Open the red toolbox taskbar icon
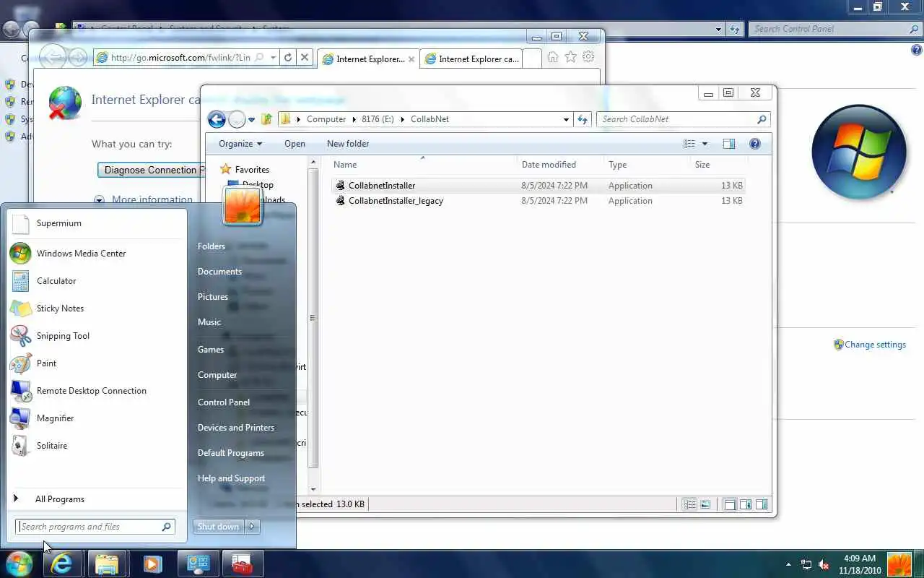This screenshot has width=924, height=578. click(242, 564)
